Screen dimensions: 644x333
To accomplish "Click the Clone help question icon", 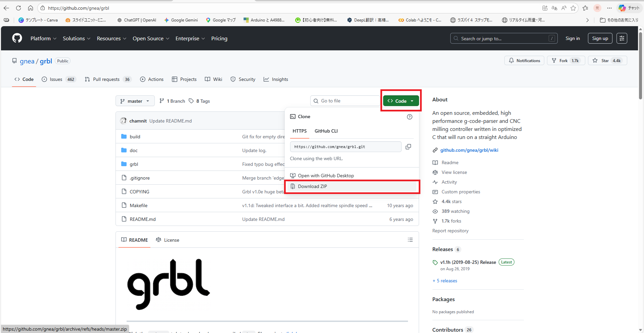I will pos(409,117).
